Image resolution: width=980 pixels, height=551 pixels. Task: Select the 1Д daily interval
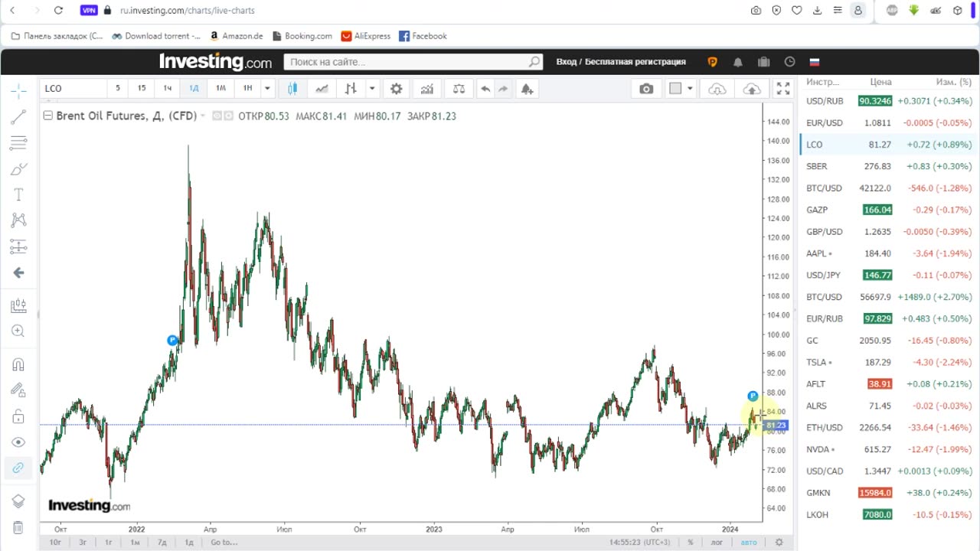[x=194, y=88]
